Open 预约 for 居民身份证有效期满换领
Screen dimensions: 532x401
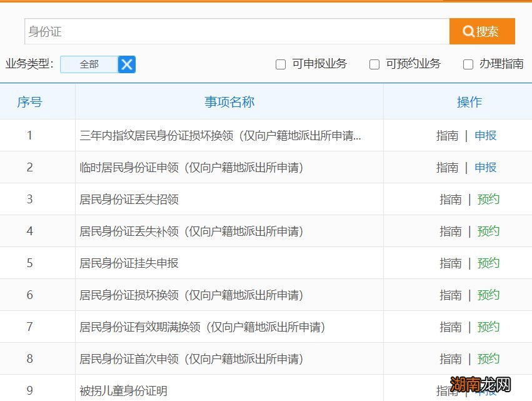488,327
